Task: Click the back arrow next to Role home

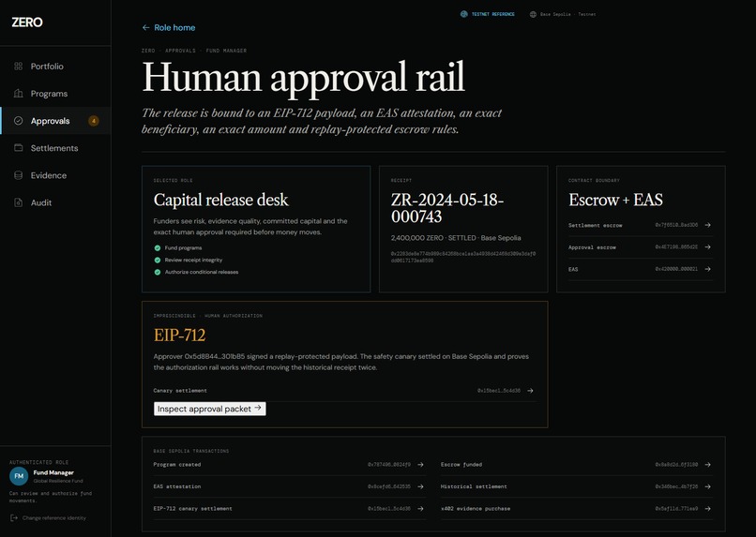Action: (145, 28)
